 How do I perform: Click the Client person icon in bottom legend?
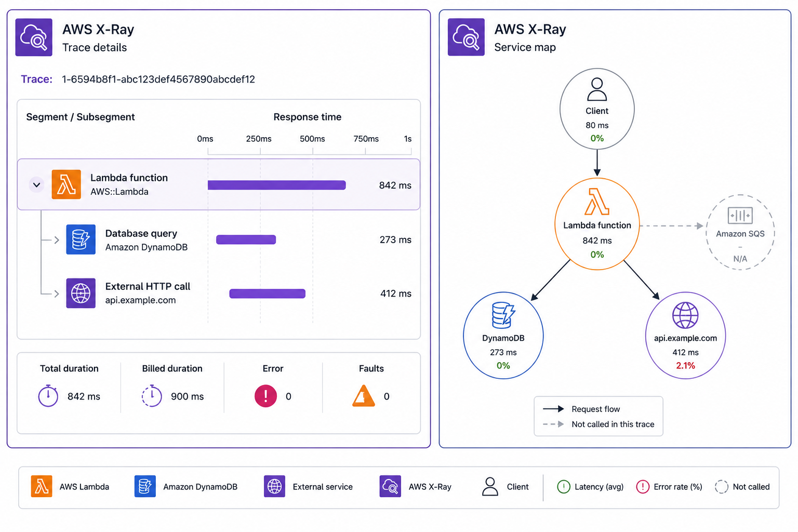coord(490,487)
